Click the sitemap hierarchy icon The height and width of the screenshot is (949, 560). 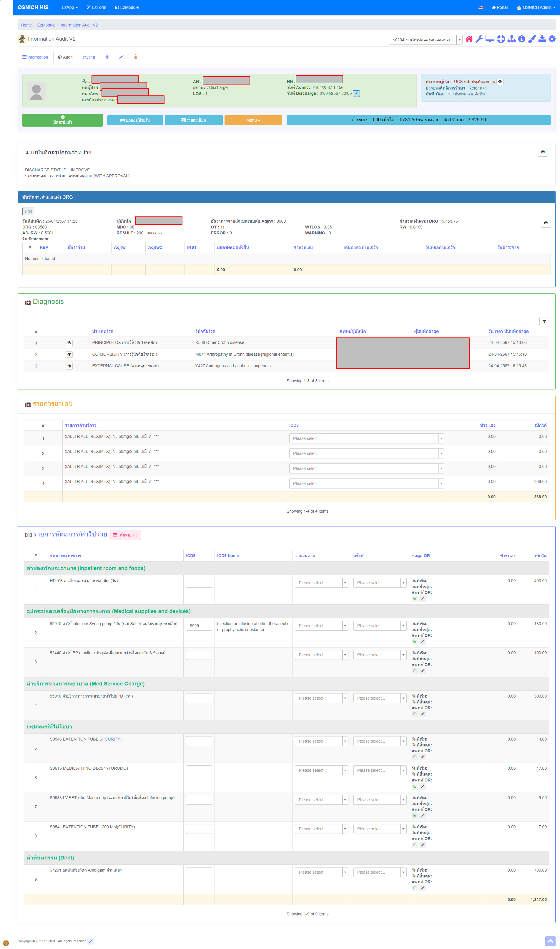(x=511, y=39)
